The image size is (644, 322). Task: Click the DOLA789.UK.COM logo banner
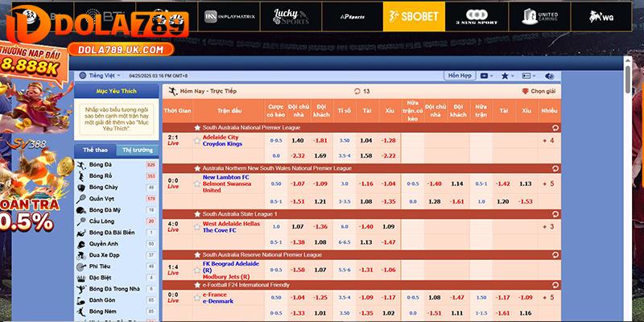pyautogui.click(x=121, y=50)
